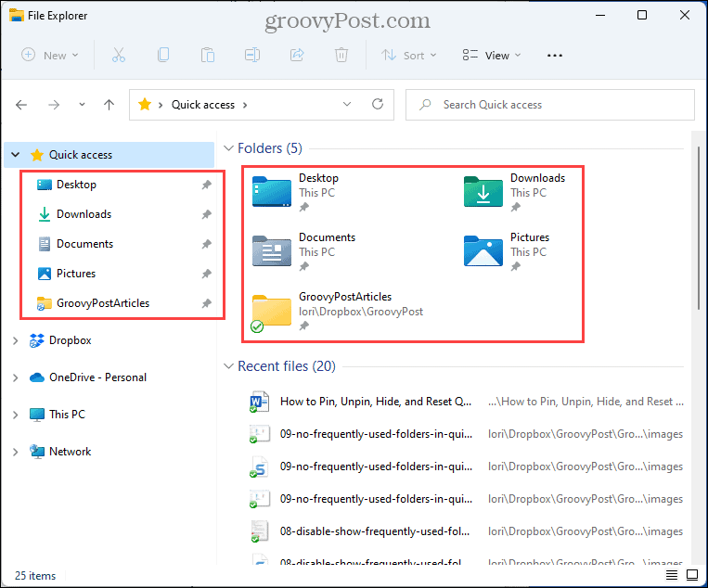Switch to large thumbnails view in status bar
The width and height of the screenshot is (708, 588).
691,574
